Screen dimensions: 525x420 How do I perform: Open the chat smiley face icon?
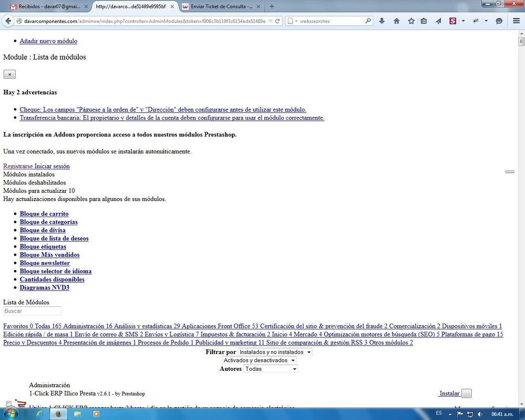coord(499,21)
